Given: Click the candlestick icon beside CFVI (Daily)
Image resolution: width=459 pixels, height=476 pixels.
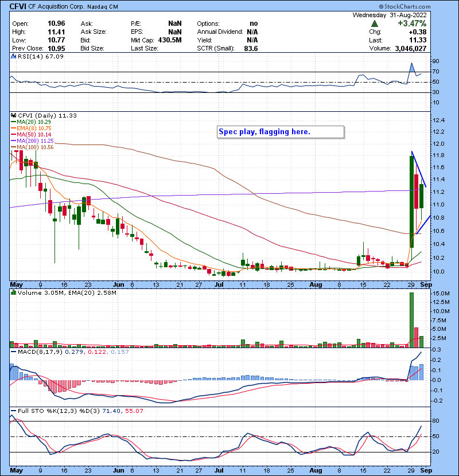Looking at the screenshot, I should point(13,115).
